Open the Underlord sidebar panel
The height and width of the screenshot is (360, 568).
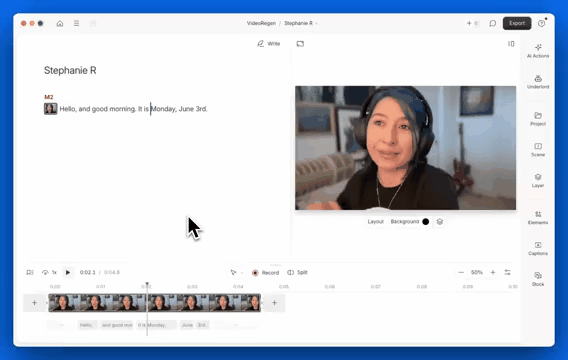[x=538, y=81]
